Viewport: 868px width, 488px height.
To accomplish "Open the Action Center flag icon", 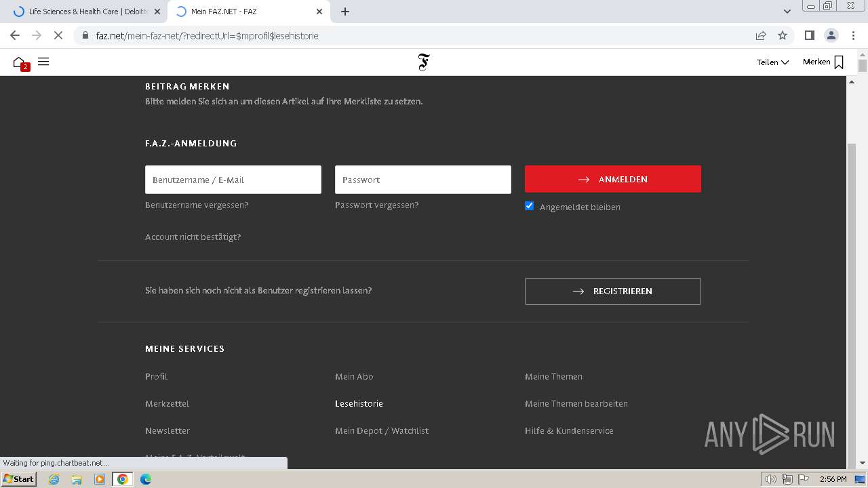I will (804, 479).
